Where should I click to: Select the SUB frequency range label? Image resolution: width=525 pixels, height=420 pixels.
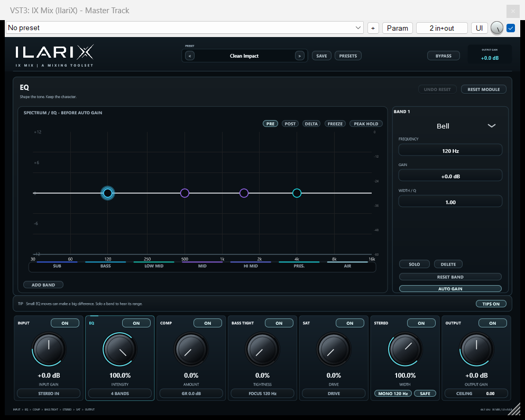(57, 266)
